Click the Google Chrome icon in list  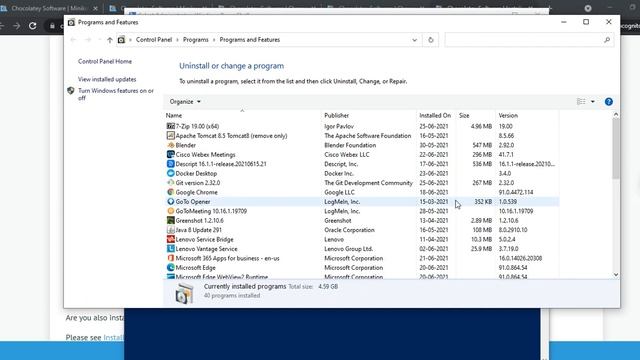171,192
